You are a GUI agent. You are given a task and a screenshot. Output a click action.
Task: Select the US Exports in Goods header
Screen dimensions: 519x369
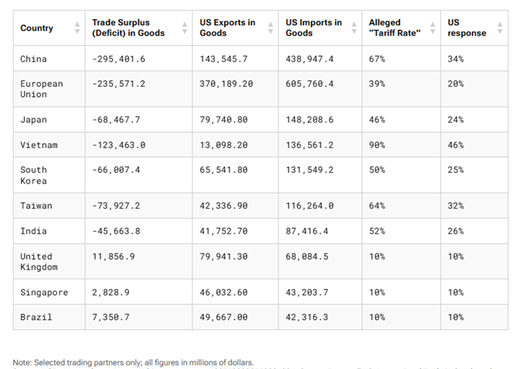(x=227, y=28)
